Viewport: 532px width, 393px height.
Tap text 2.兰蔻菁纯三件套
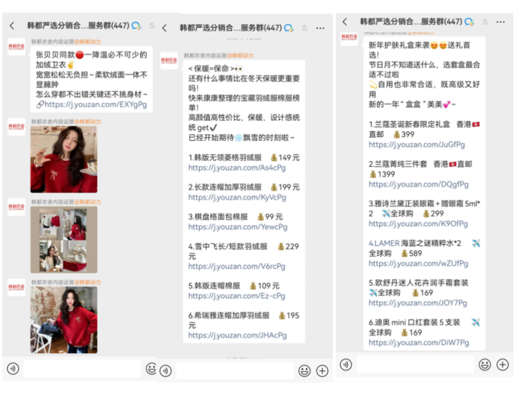click(x=398, y=164)
